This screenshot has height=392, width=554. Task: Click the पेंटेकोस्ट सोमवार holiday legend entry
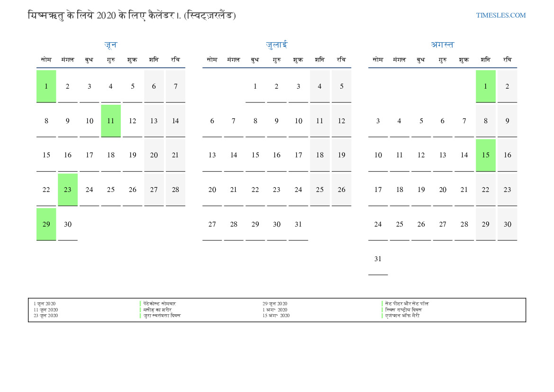click(159, 304)
